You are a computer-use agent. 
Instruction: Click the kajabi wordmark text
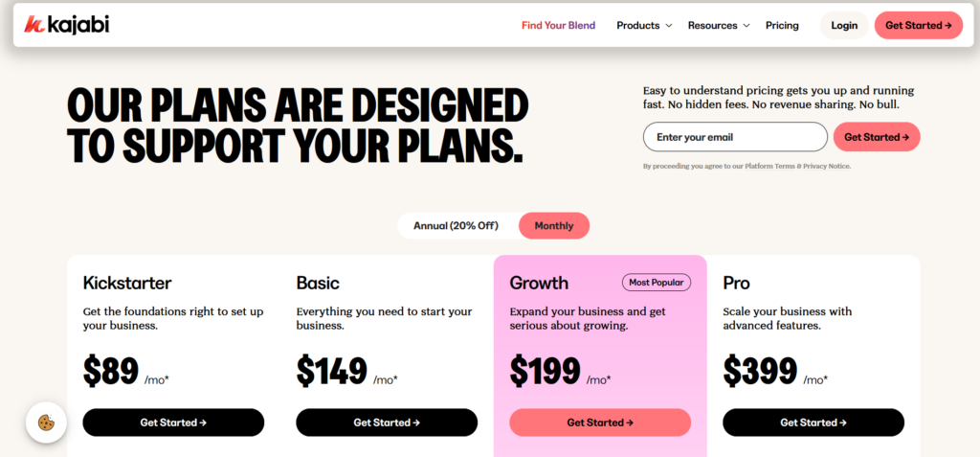click(77, 25)
